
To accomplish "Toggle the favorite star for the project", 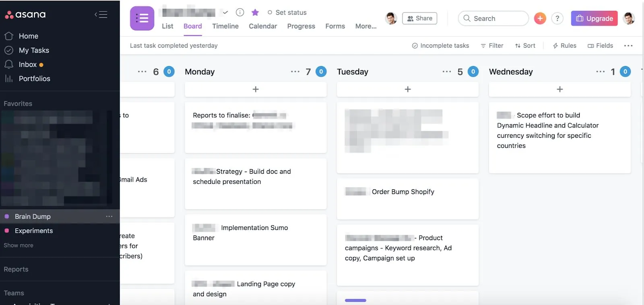I will (255, 12).
